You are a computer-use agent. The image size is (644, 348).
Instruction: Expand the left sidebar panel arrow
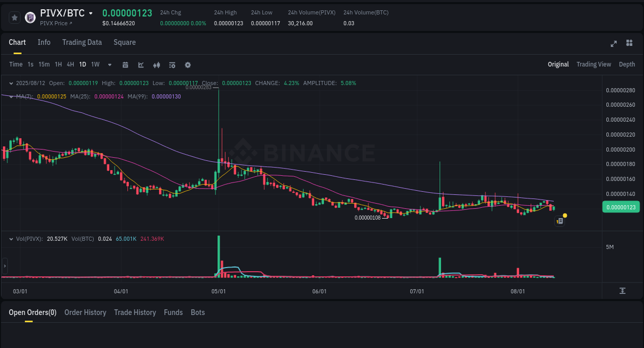(x=5, y=266)
